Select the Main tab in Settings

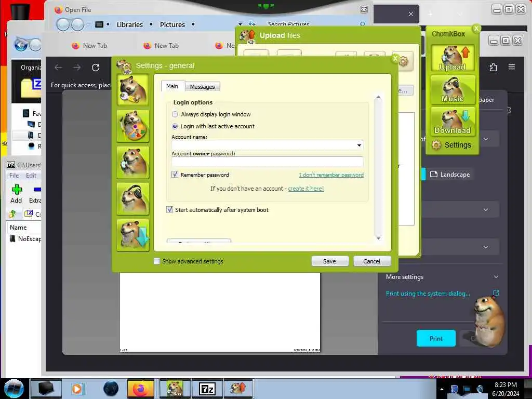172,86
